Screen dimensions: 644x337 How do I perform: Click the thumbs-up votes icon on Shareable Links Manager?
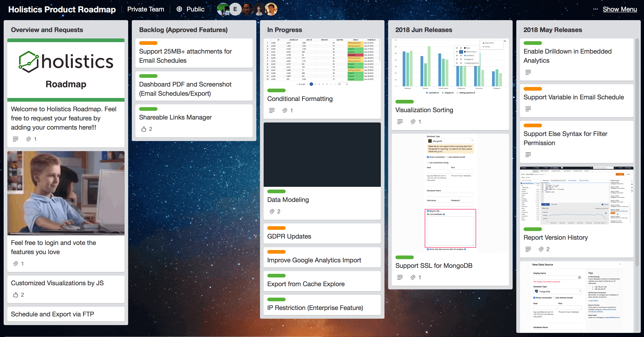143,129
